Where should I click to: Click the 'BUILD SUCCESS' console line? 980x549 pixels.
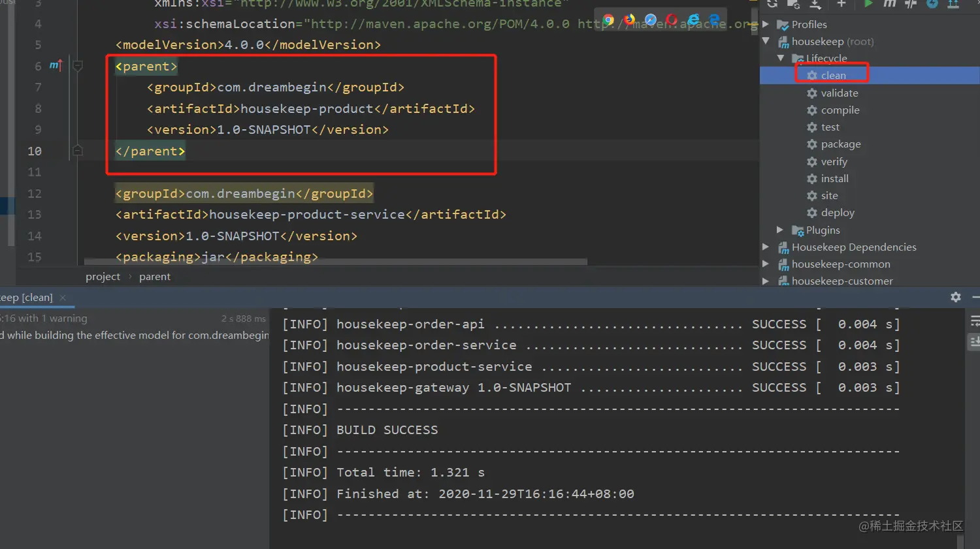click(x=387, y=430)
